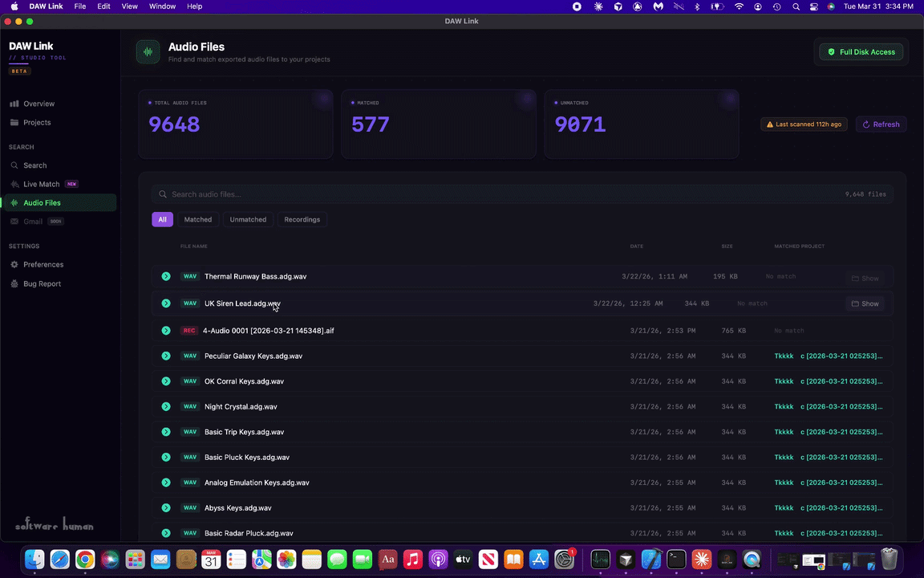Play Basic Pluck Keys.adg.wav
924x578 pixels.
coord(166,457)
